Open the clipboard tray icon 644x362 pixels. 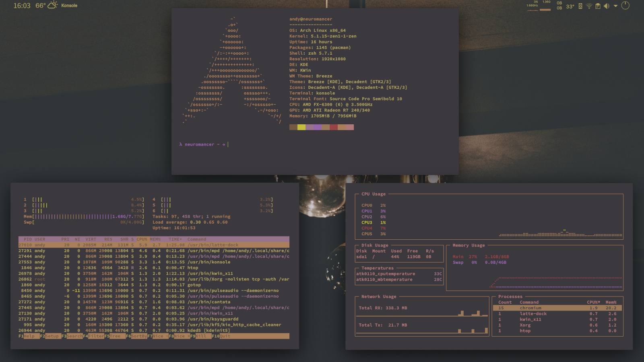(x=598, y=6)
